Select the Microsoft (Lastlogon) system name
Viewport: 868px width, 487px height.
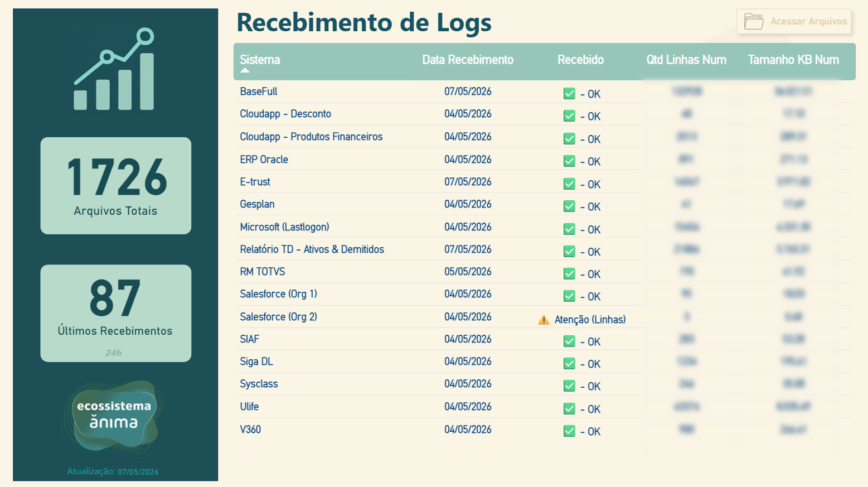284,227
